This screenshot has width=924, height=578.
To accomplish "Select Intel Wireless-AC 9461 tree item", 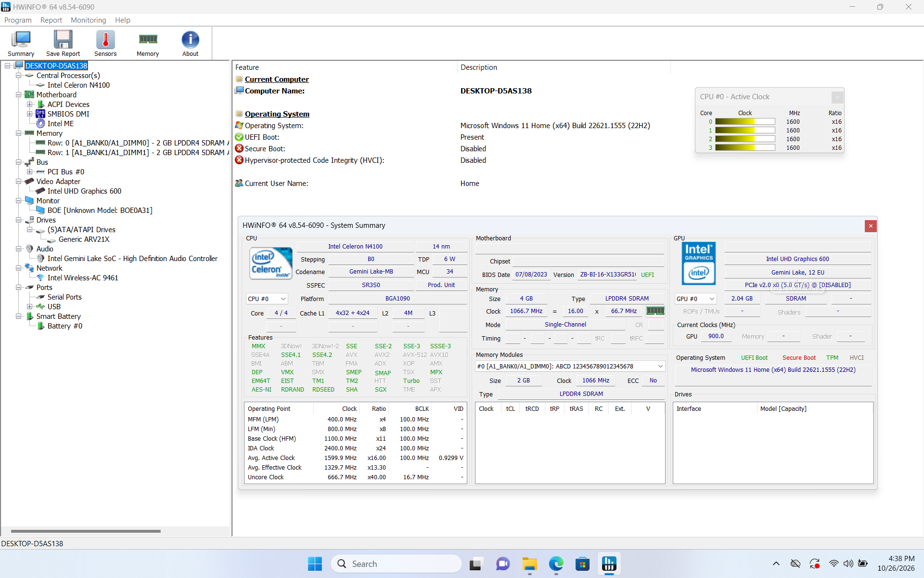I will pos(83,278).
